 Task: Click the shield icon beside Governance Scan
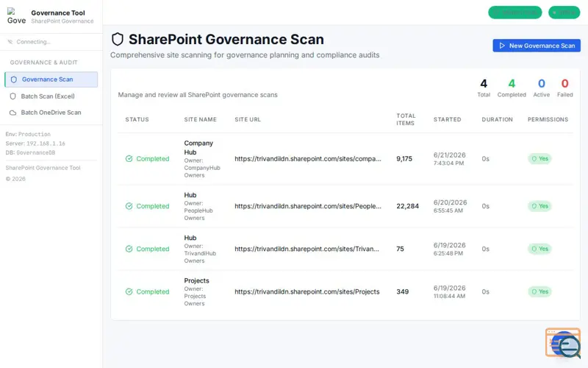(14, 79)
